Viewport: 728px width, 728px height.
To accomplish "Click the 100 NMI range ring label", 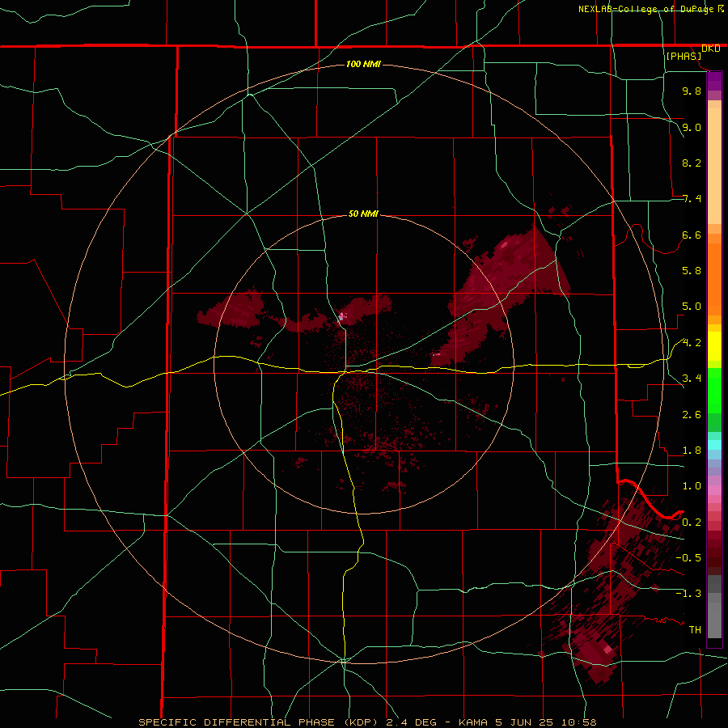I will pos(363,64).
